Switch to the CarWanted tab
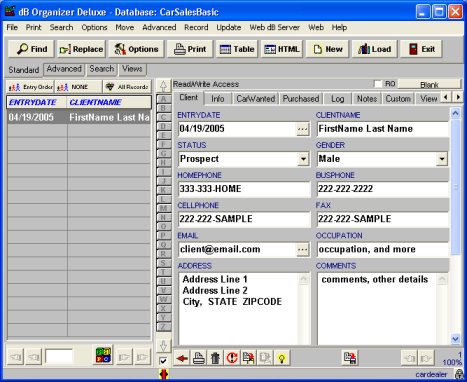 tap(255, 99)
